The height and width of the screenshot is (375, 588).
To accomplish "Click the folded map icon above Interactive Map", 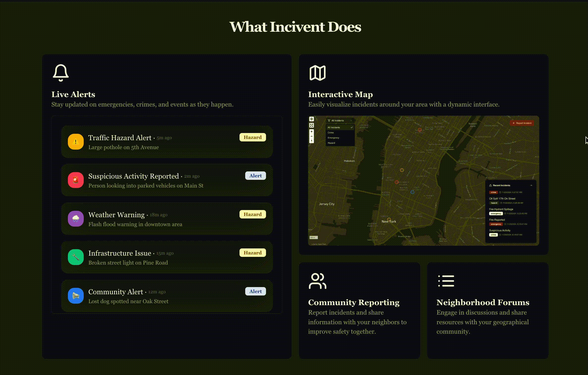I will tap(317, 73).
